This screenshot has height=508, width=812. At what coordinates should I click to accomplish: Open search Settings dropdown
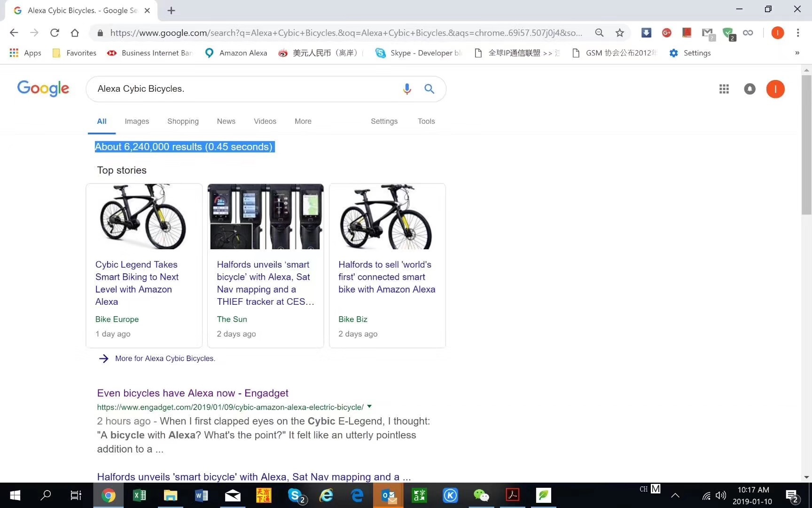384,121
